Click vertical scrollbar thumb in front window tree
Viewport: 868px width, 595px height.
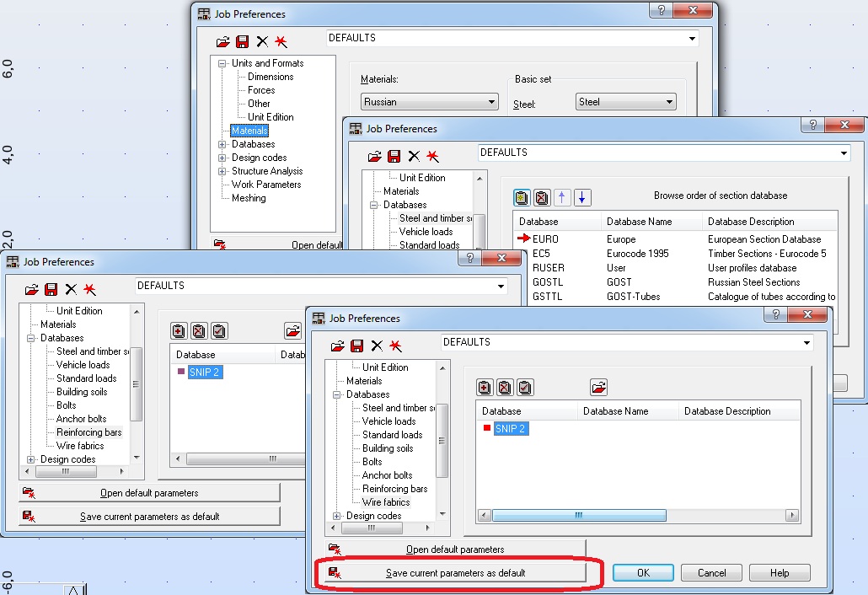click(442, 441)
